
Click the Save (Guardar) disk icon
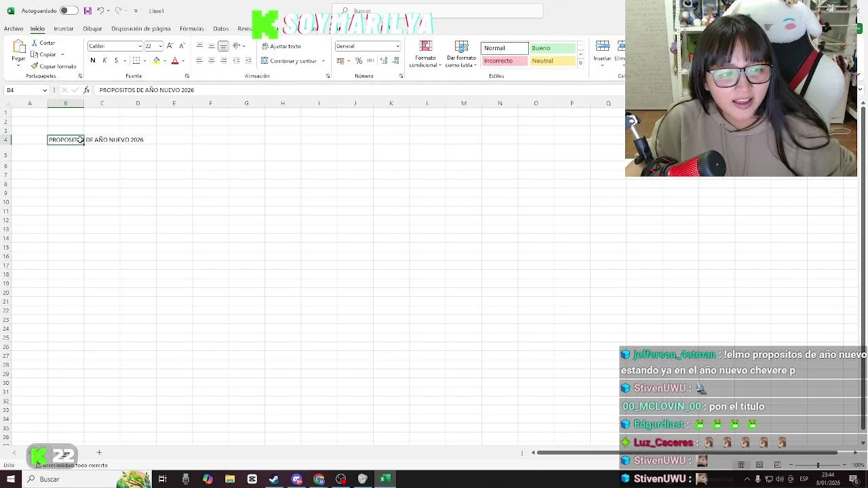[87, 11]
